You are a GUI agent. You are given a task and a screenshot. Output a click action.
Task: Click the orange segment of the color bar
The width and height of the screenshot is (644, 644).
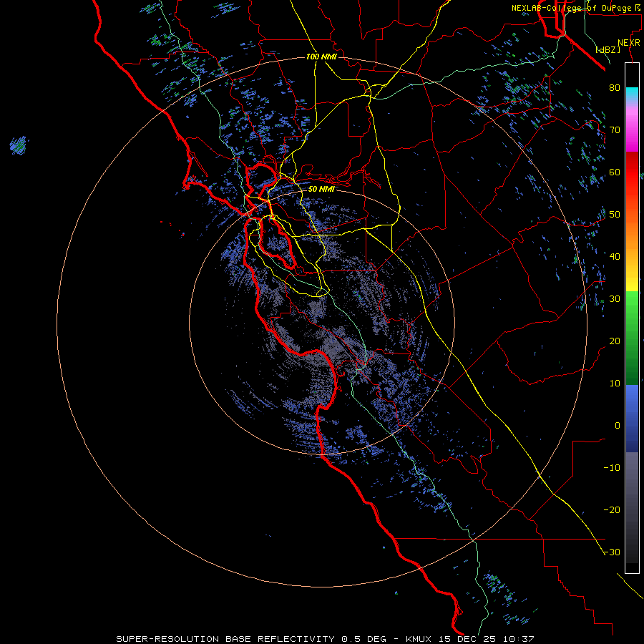pyautogui.click(x=632, y=238)
